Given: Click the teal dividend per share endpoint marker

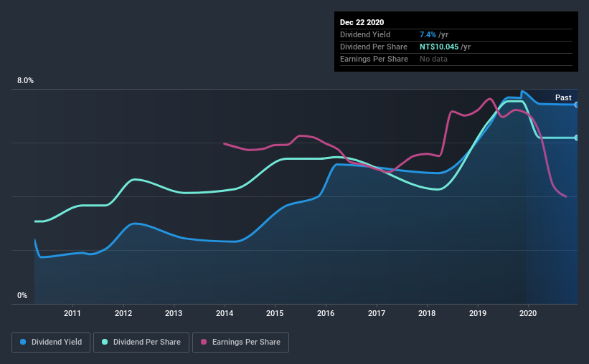Looking at the screenshot, I should 577,138.
